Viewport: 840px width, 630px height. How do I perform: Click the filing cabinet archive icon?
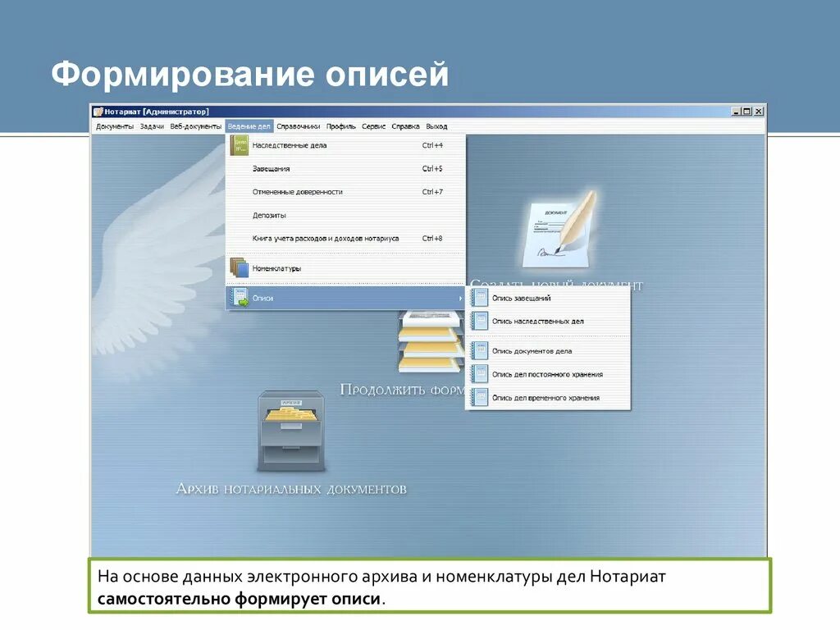click(x=291, y=431)
